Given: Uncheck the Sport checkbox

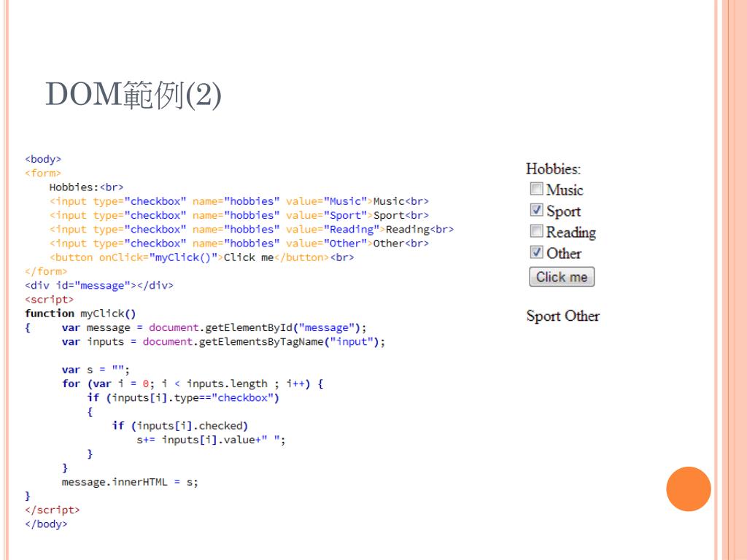Looking at the screenshot, I should [536, 209].
